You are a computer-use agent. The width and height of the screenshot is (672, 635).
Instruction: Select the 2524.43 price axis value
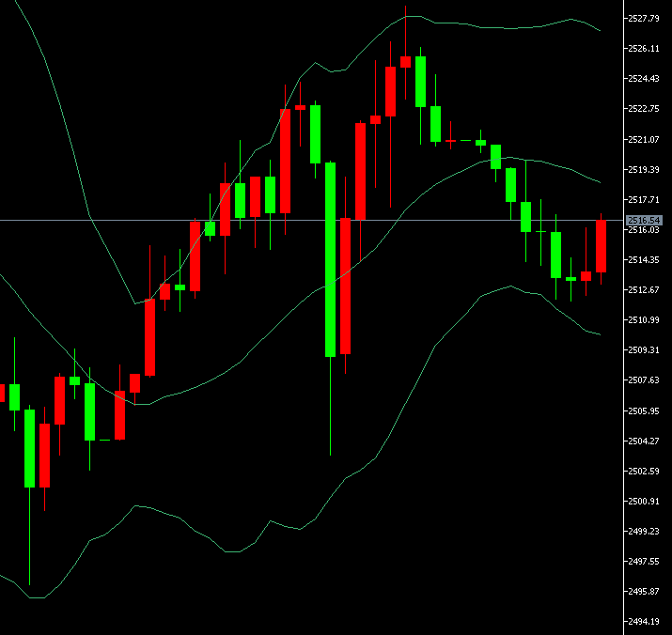[644, 78]
